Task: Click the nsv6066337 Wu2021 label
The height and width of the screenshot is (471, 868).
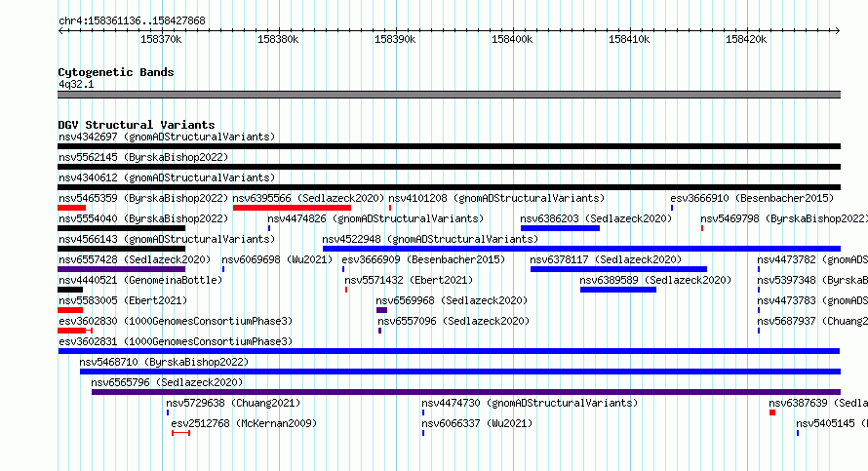Action: (x=477, y=423)
